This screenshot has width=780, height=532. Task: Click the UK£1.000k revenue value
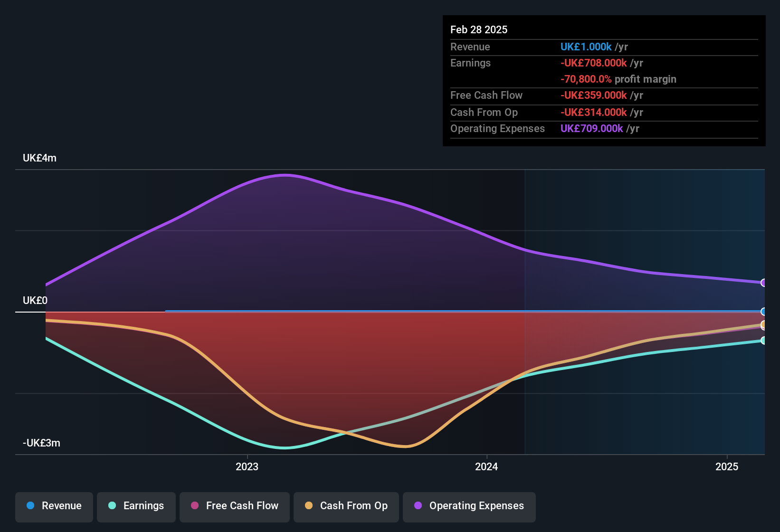pyautogui.click(x=586, y=47)
